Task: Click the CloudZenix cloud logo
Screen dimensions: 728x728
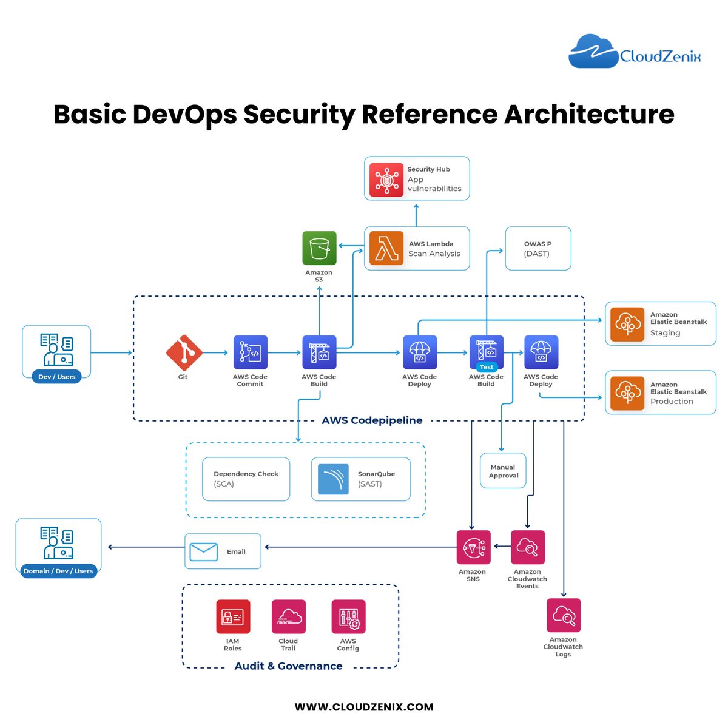Action: 593,51
